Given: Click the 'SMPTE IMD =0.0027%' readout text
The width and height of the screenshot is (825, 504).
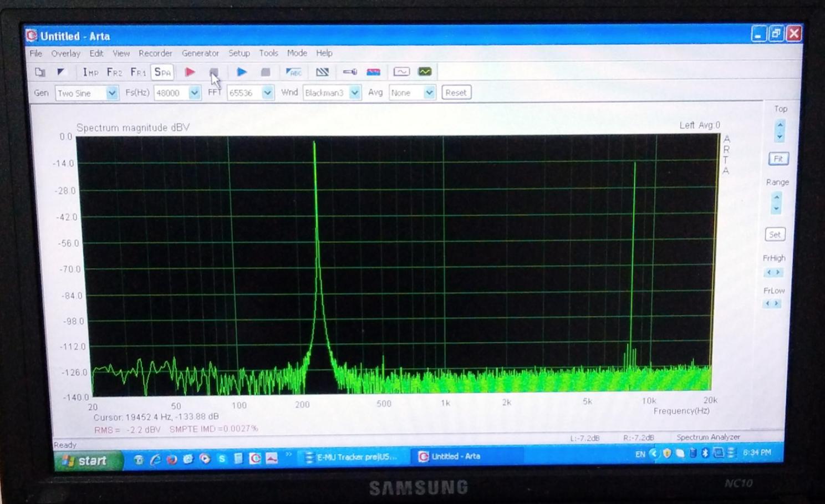Looking at the screenshot, I should [213, 429].
